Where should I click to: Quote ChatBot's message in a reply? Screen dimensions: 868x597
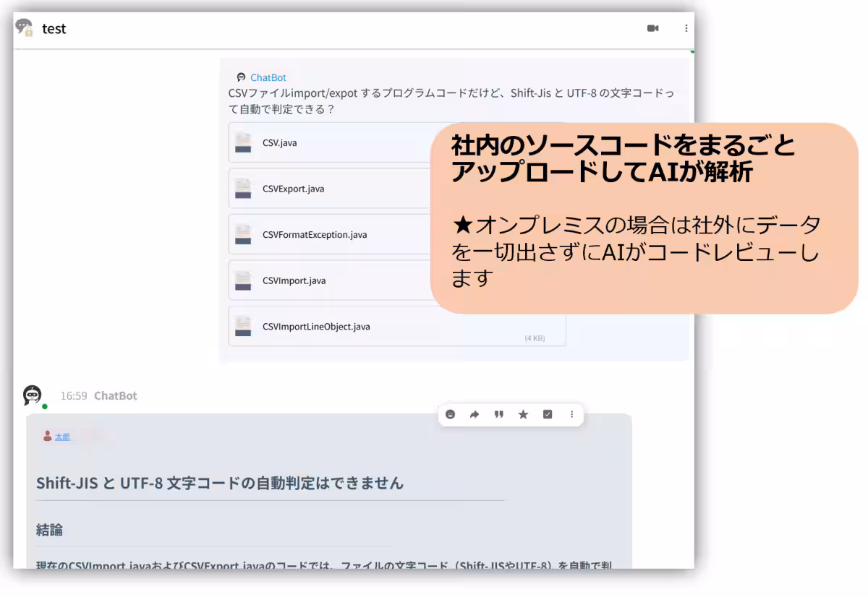pos(498,414)
